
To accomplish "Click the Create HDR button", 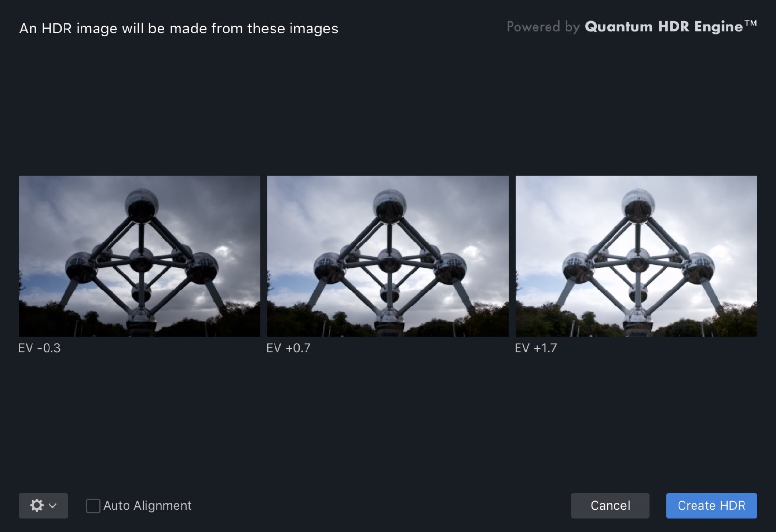I will coord(711,506).
